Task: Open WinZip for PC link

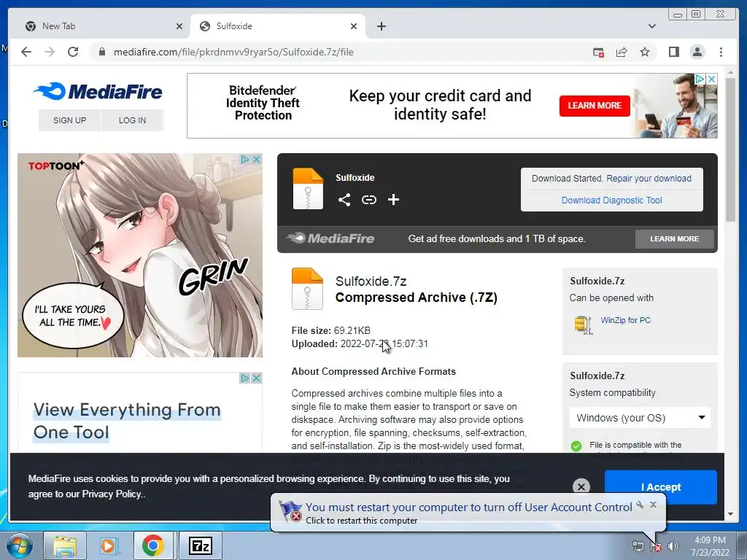Action: tap(625, 321)
